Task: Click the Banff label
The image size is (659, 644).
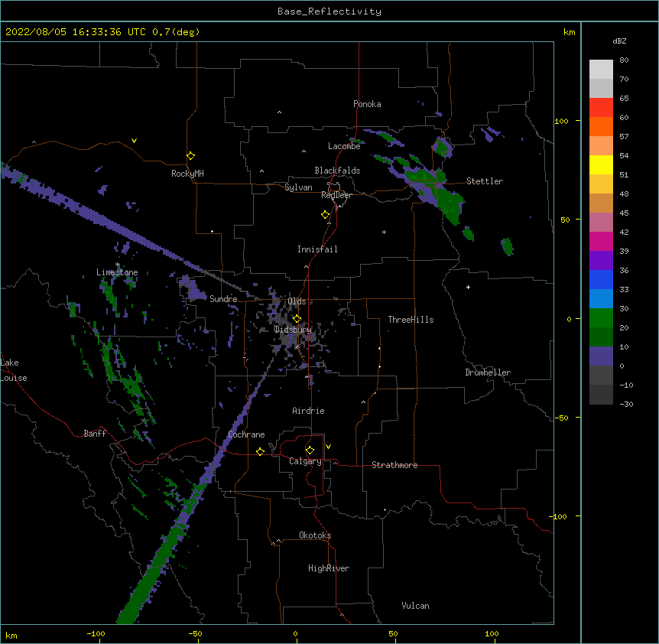Action: click(95, 434)
